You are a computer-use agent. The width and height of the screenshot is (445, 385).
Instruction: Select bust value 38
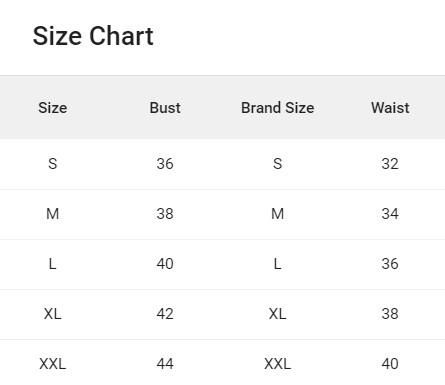click(x=165, y=214)
